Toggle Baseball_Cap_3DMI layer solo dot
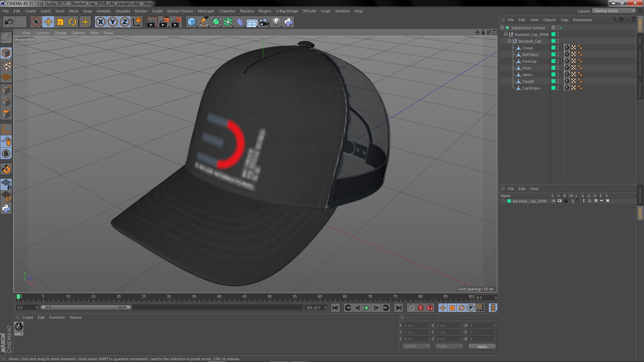The image size is (644, 362). pyautogui.click(x=553, y=201)
